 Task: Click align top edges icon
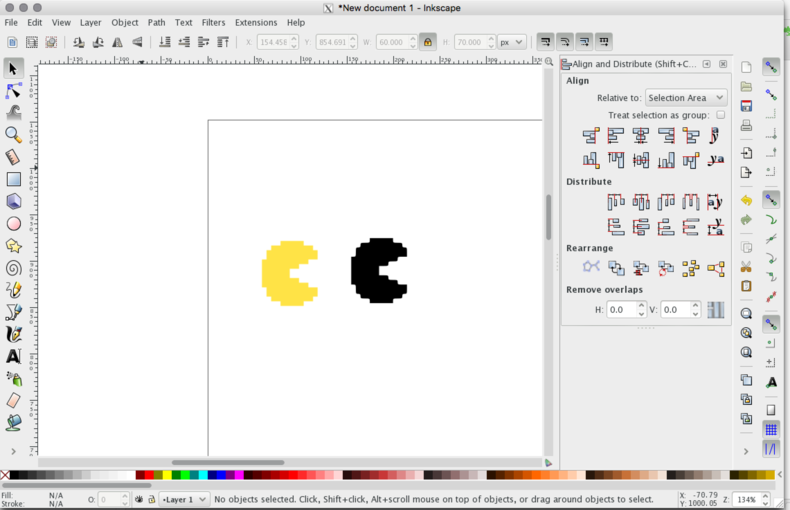pyautogui.click(x=616, y=160)
